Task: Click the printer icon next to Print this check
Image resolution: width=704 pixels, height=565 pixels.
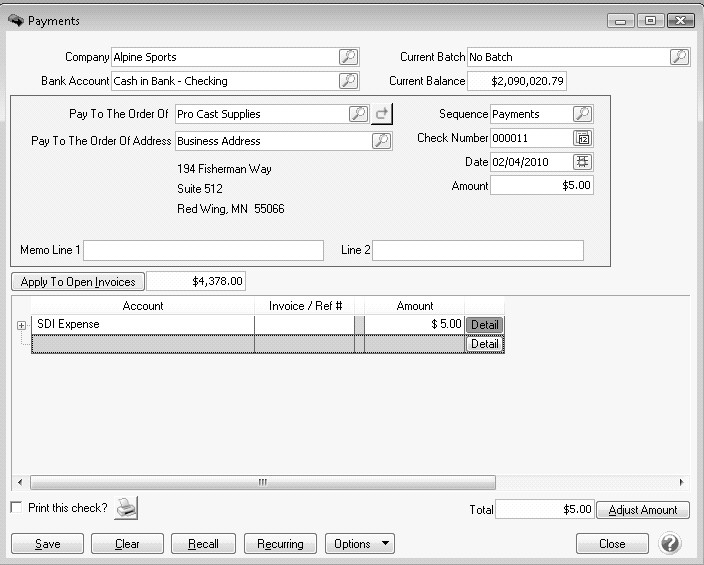Action: click(x=126, y=508)
